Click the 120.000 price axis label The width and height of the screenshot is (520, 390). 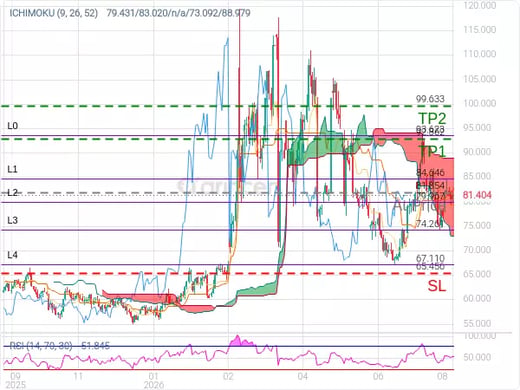480,5
